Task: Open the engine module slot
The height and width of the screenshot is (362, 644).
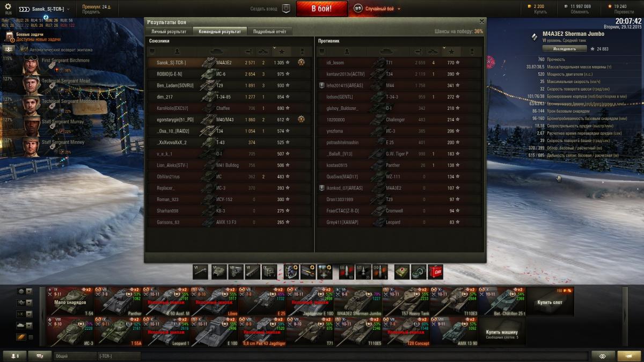Action: coord(235,272)
